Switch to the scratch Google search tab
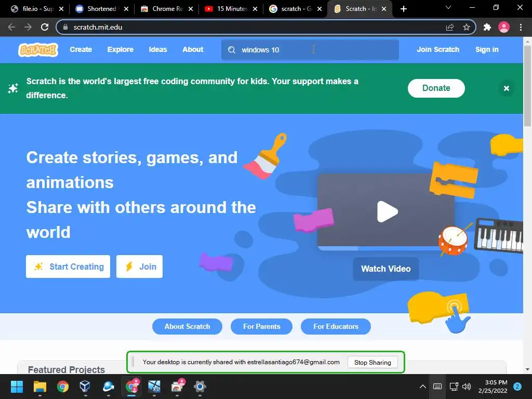 click(x=295, y=9)
